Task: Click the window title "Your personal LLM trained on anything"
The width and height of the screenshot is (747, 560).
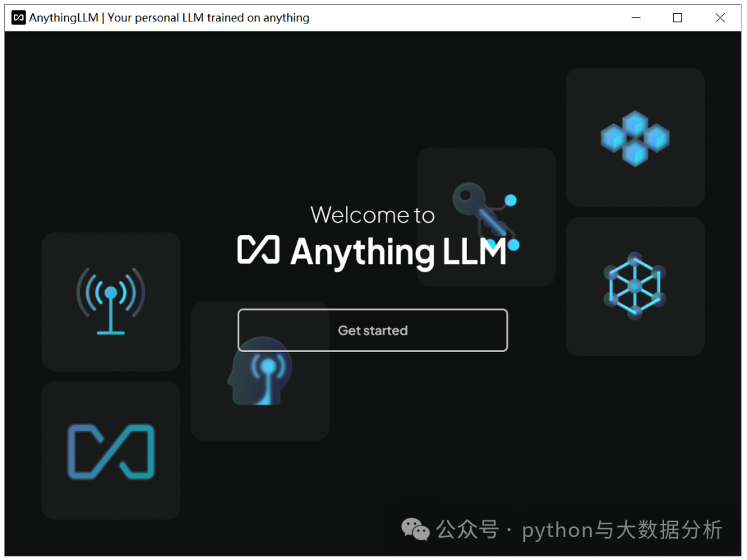Action: click(x=208, y=18)
